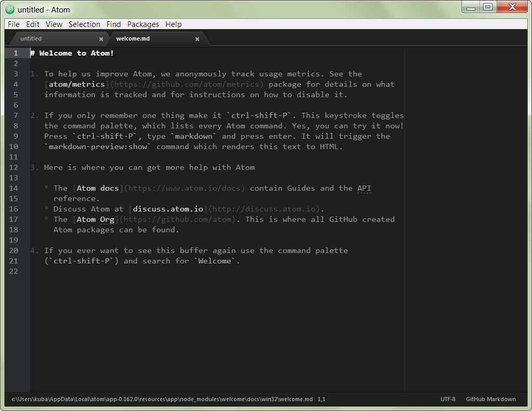532x411 pixels.
Task: Click 'Atom packages can be found.' text
Action: click(x=116, y=230)
